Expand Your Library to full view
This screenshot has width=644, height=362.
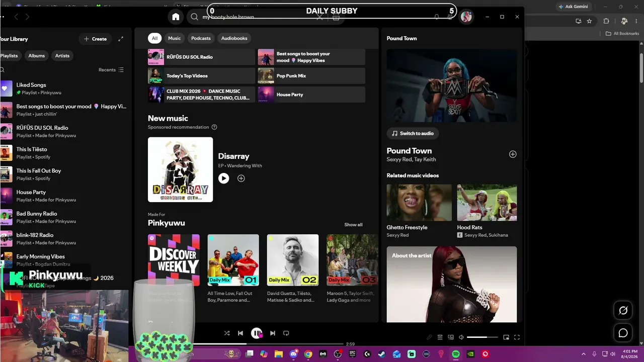(x=121, y=39)
